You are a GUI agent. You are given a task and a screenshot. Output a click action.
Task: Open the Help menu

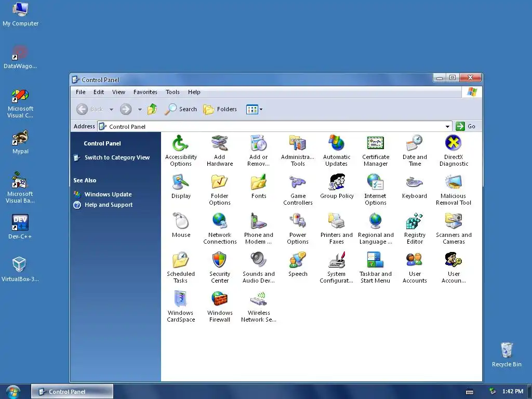click(194, 92)
